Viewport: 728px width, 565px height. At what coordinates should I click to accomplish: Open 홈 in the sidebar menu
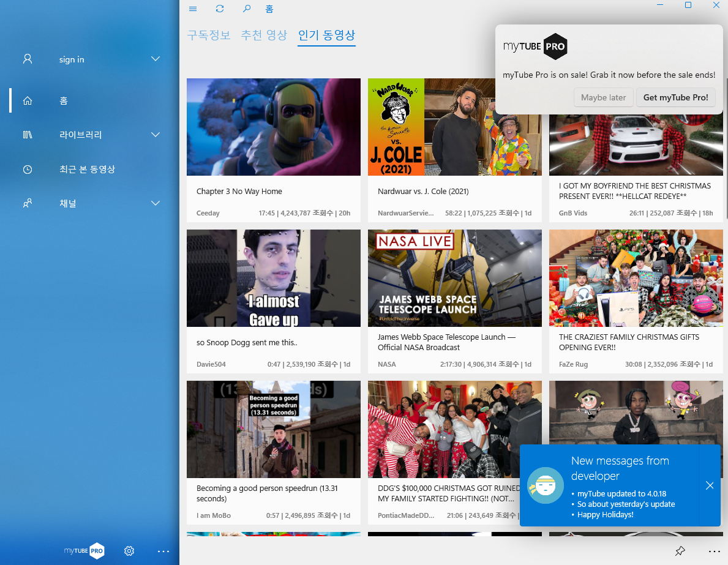click(64, 101)
